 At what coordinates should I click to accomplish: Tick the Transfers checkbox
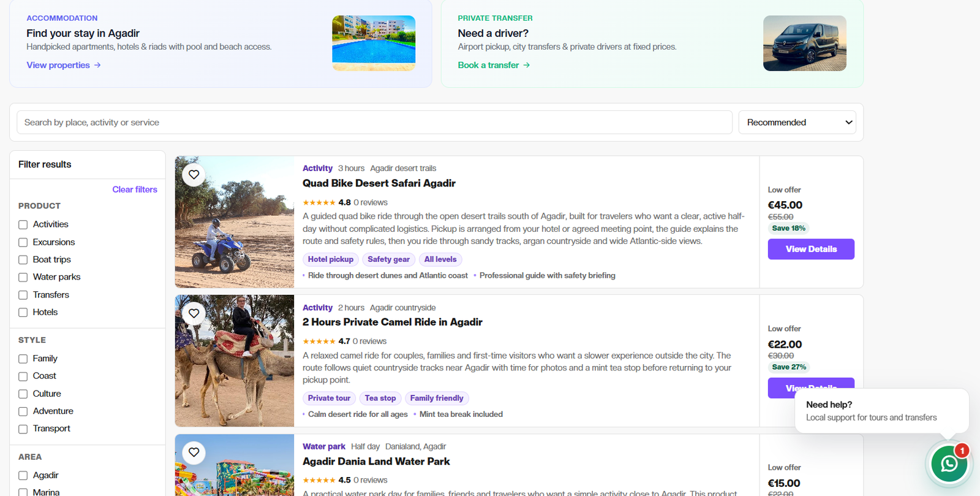pos(23,295)
